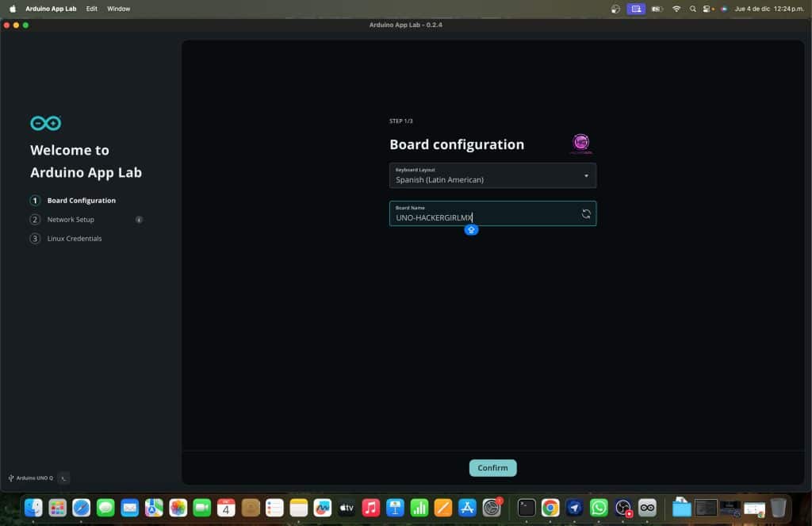The width and height of the screenshot is (812, 526).
Task: Open Google Chrome from the dock
Action: (550, 508)
